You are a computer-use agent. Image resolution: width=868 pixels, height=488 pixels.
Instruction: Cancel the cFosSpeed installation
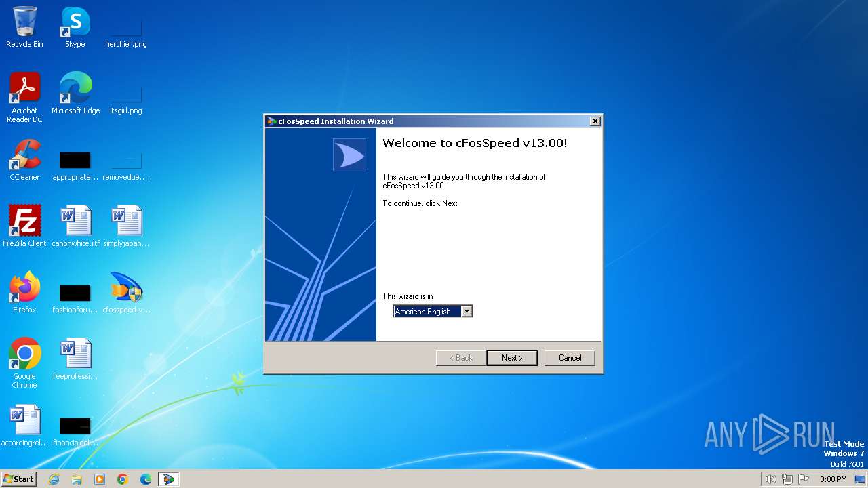point(570,358)
